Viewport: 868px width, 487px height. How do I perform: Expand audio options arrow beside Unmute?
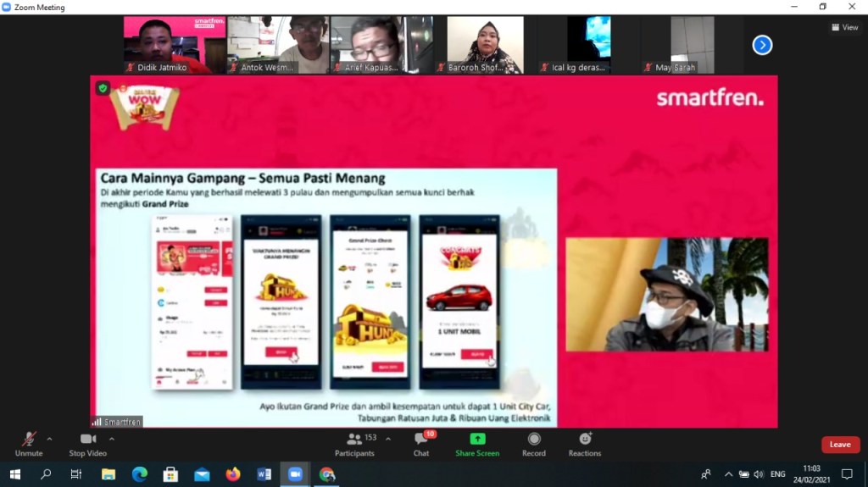tap(49, 439)
